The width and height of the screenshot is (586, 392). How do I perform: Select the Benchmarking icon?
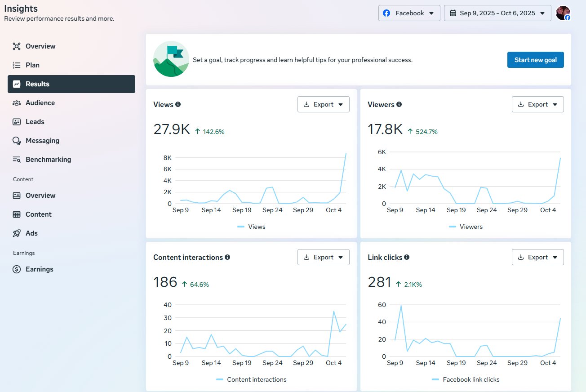[17, 159]
